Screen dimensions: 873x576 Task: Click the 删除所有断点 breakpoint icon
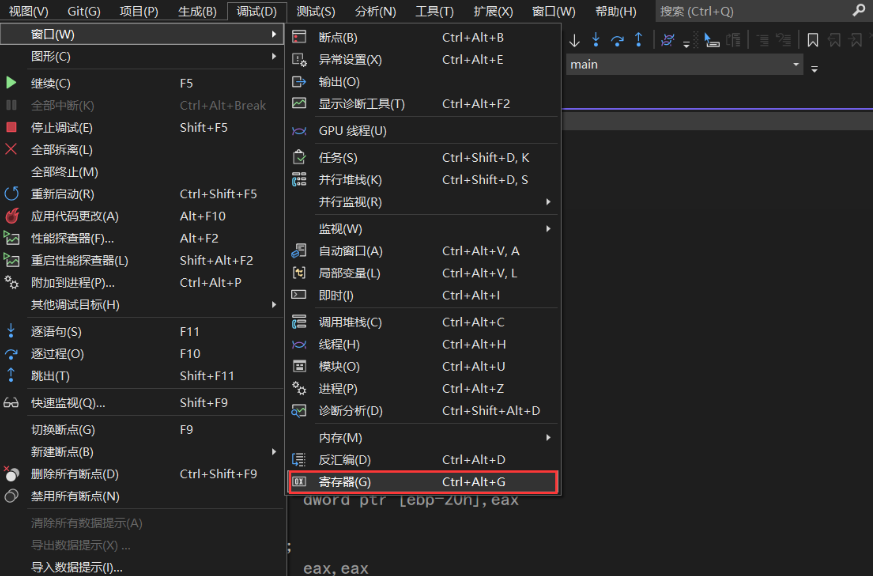[11, 474]
